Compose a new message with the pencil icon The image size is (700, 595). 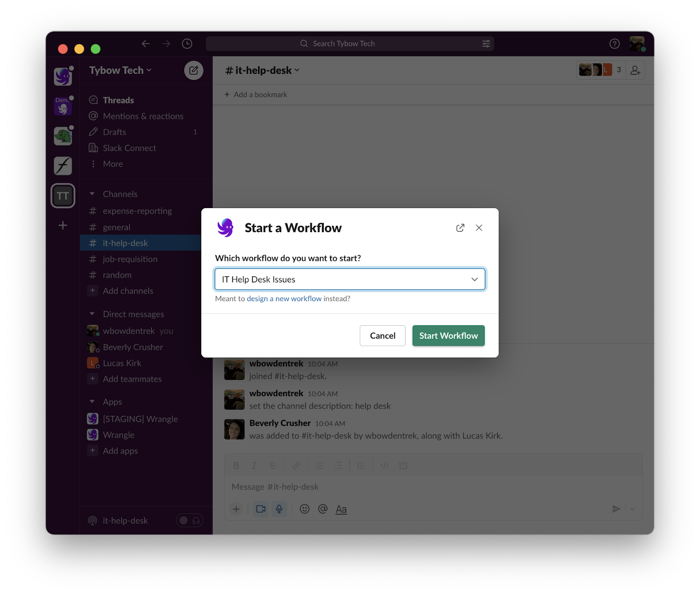tap(194, 70)
